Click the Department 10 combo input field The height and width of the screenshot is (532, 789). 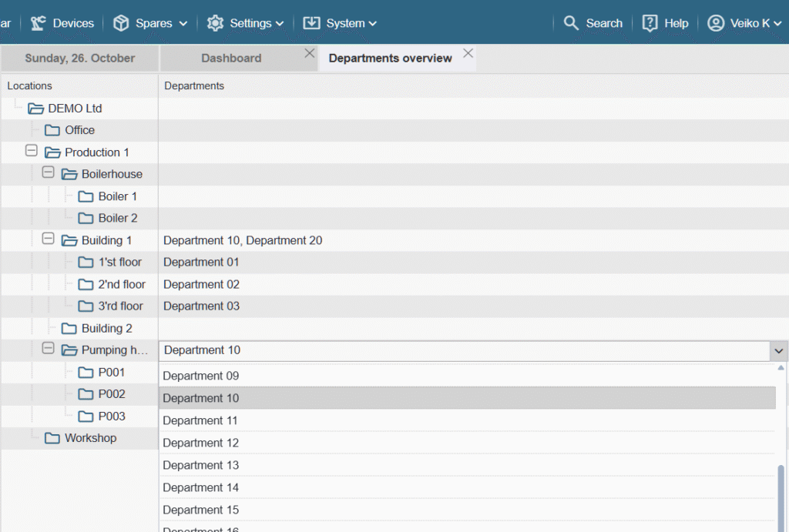pos(462,351)
